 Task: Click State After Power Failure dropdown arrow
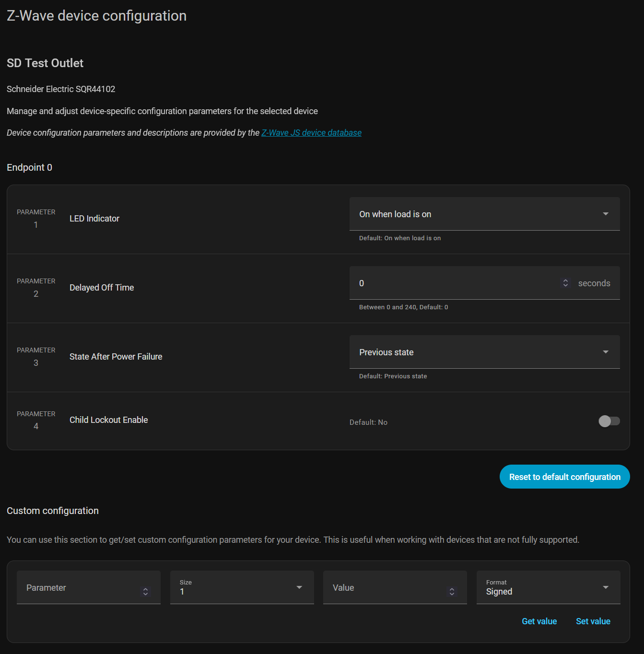pyautogui.click(x=606, y=352)
